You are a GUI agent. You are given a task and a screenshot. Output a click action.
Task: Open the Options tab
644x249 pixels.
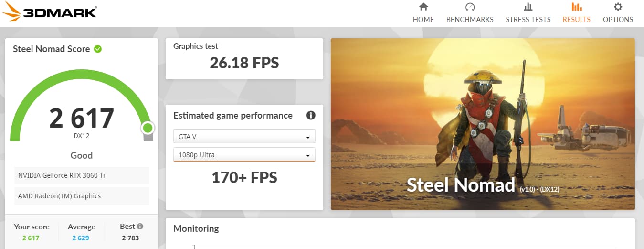tap(618, 13)
